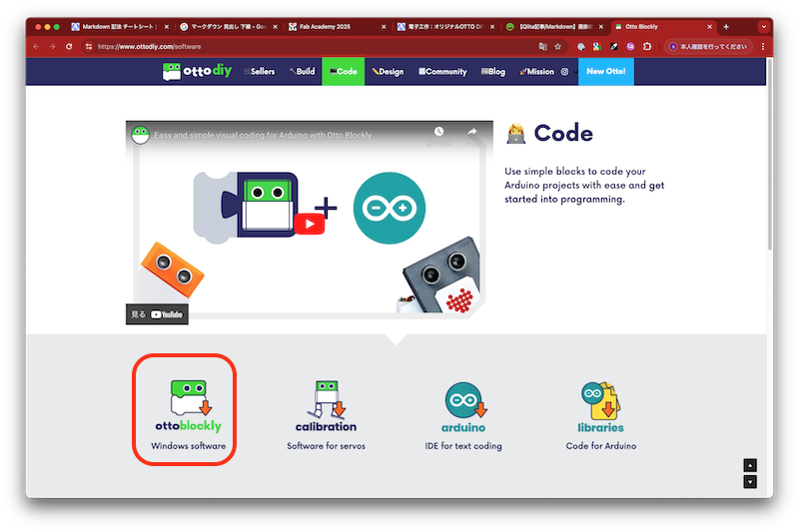The width and height of the screenshot is (799, 532).
Task: Open the ottoblockly text link
Action: tap(188, 425)
